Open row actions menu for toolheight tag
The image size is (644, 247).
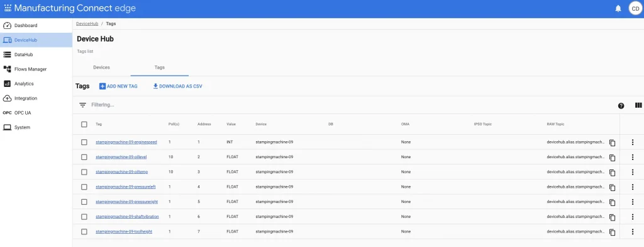point(633,232)
